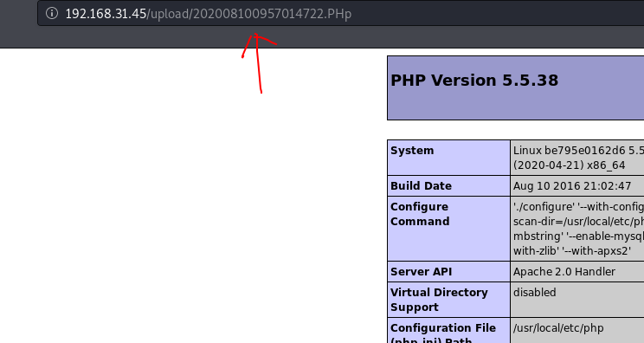
Task: Select the Linux be795e0162d6 system value
Action: point(578,158)
